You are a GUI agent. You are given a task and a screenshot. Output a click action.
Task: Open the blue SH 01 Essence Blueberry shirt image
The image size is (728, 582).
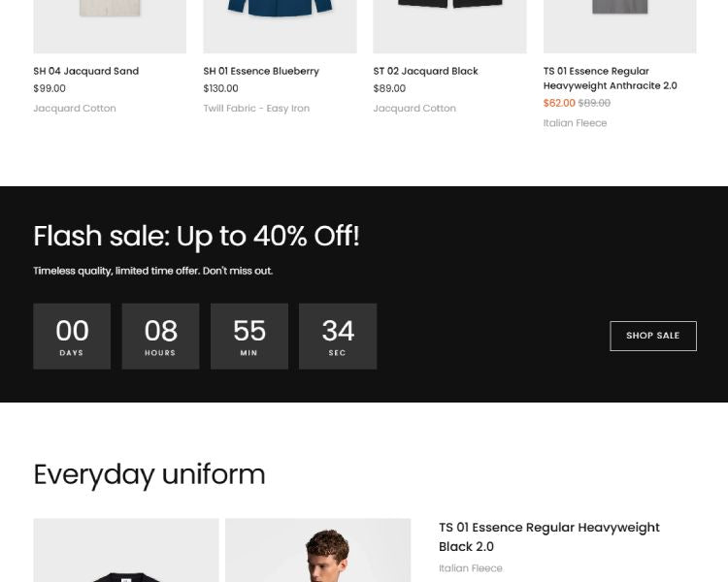pyautogui.click(x=280, y=25)
